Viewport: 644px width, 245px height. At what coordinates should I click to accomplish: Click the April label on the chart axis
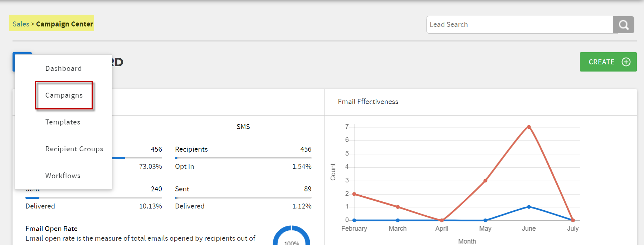(x=441, y=229)
